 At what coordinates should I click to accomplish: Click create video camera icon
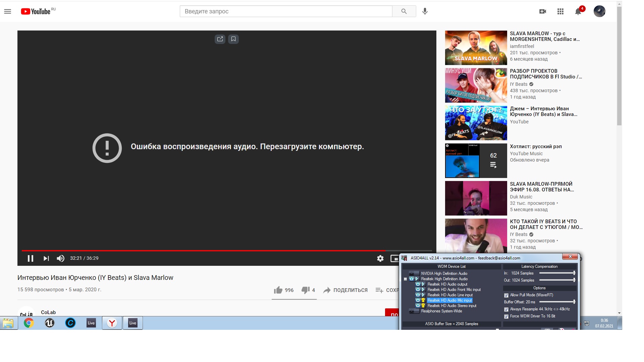tap(543, 11)
